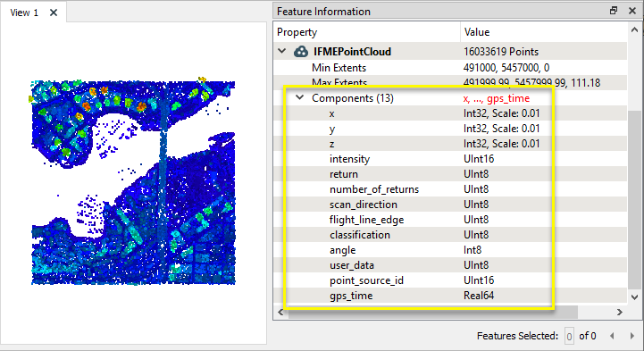Click the IFMEPointCloud cloud icon
Viewport: 644px width, 351px height.
301,52
